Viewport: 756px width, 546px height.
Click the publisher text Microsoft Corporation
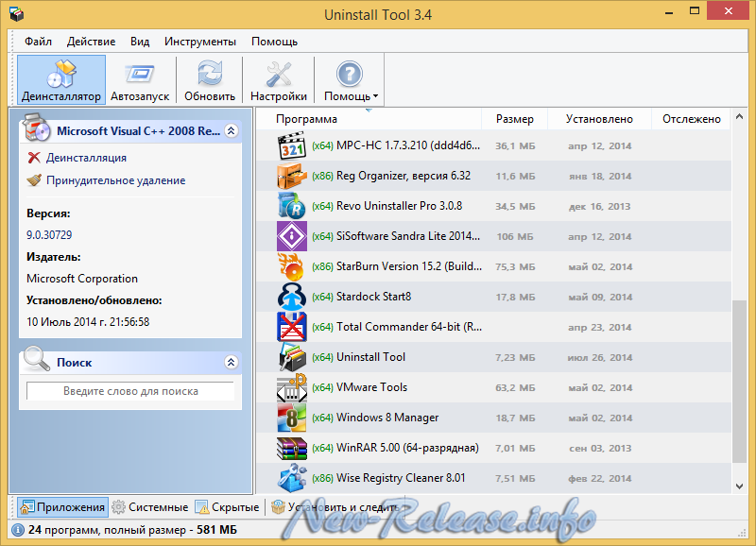pos(82,279)
